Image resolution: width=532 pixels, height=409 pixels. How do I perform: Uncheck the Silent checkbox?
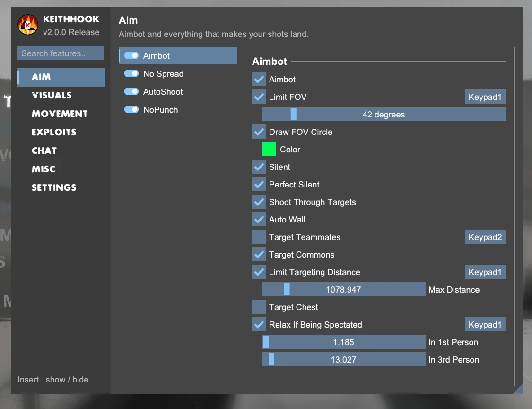(x=259, y=167)
